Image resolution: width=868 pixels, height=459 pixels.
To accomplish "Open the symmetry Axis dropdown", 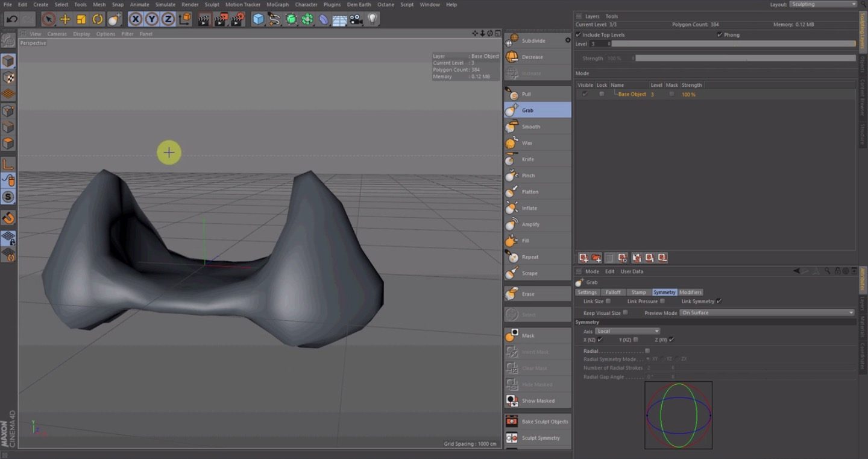I will click(627, 331).
